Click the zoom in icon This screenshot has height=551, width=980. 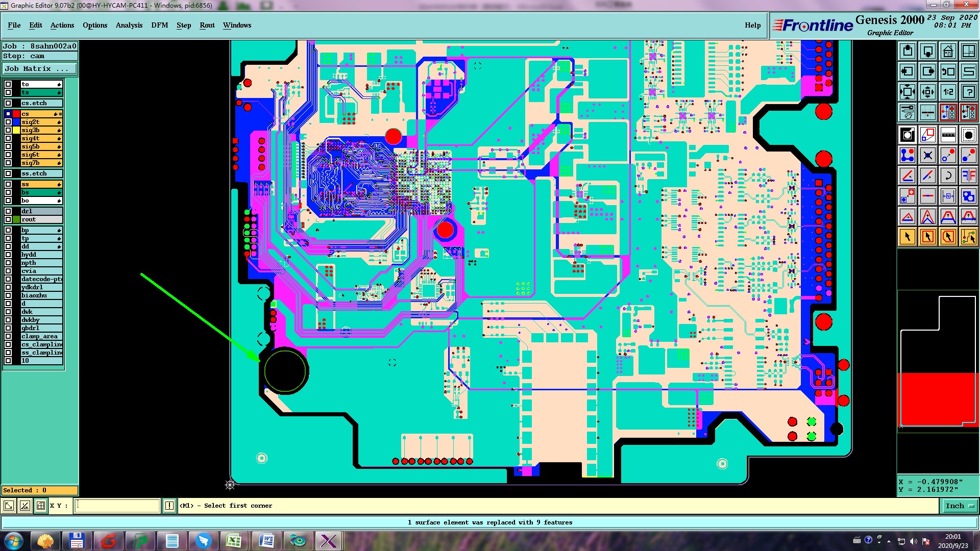pos(908,92)
